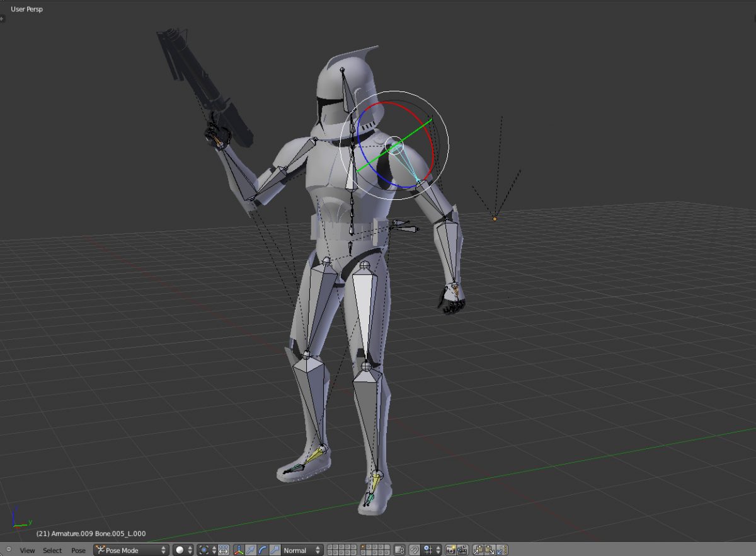Render OpenGL animation with clapperboard icon
This screenshot has height=556, width=756.
coord(462,550)
